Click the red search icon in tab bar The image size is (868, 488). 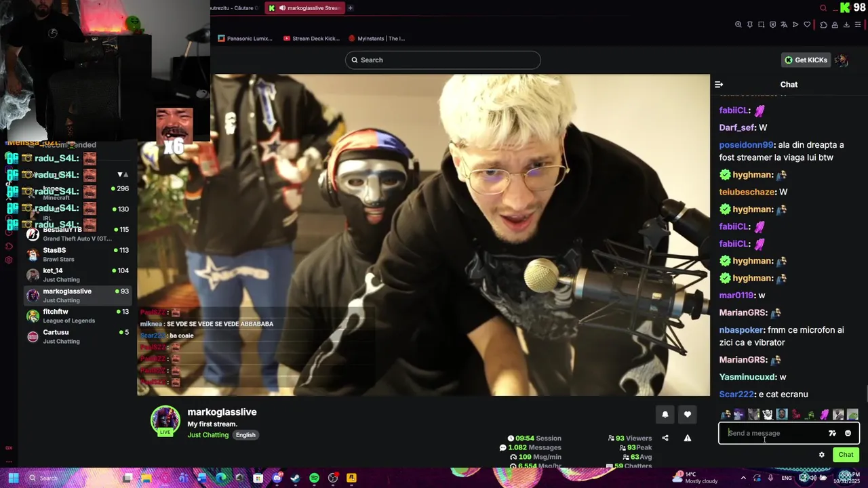coord(823,8)
